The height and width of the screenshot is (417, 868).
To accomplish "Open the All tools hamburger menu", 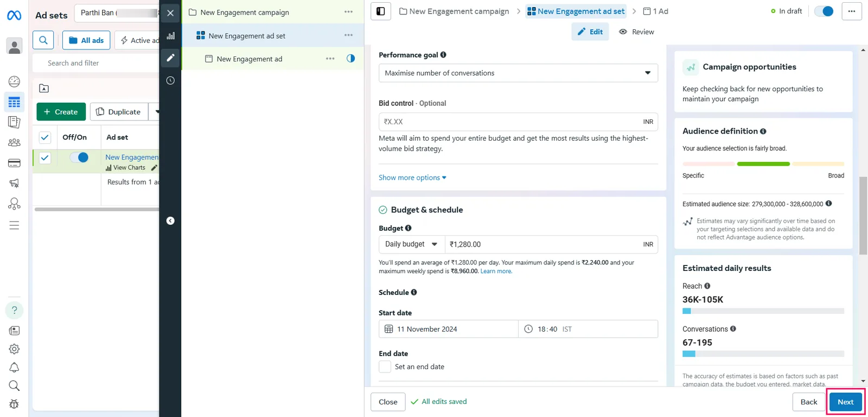I will click(x=14, y=225).
